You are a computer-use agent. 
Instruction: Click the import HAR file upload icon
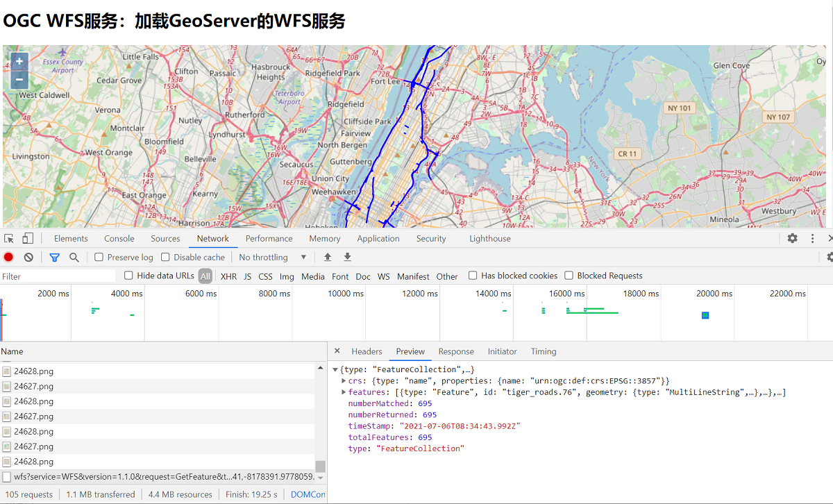[x=328, y=257]
